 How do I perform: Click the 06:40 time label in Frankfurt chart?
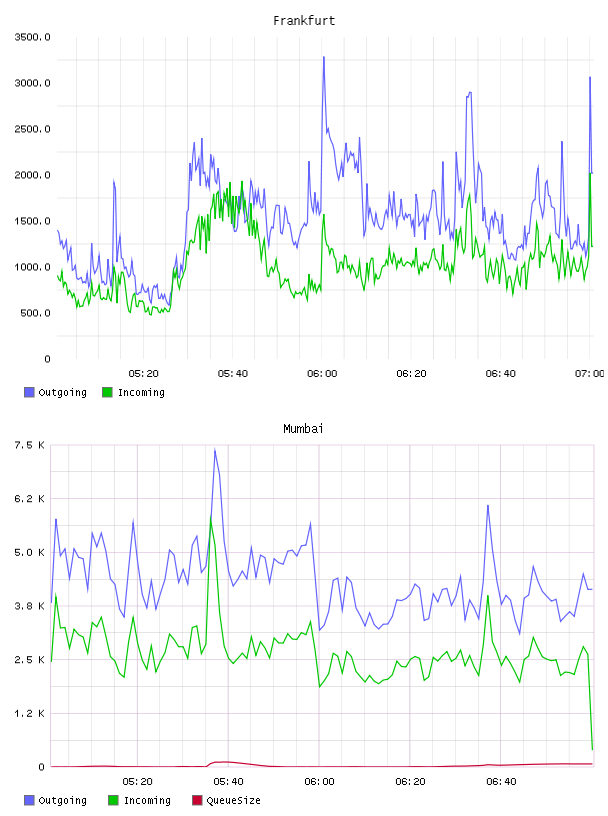click(501, 374)
